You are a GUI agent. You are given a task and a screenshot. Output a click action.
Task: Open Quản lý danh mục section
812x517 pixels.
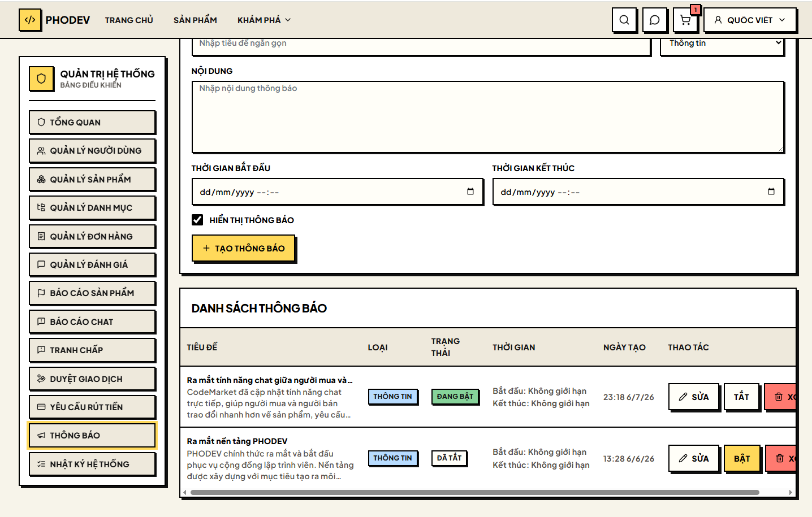(92, 207)
